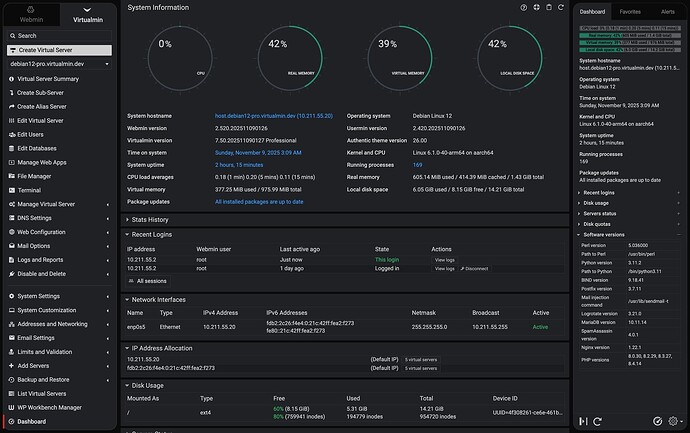The width and height of the screenshot is (690, 433).
Task: Click the Dashboard item at sidebar bottom
Action: pyautogui.click(x=30, y=422)
